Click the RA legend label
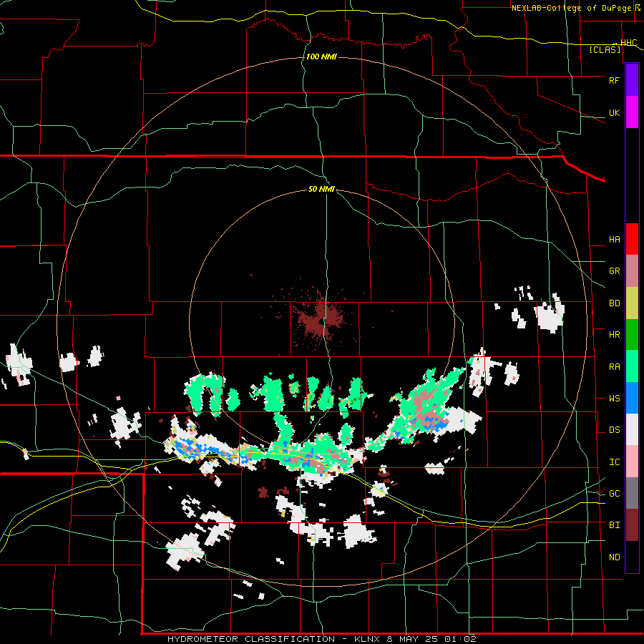This screenshot has width=644, height=644. pos(614,367)
